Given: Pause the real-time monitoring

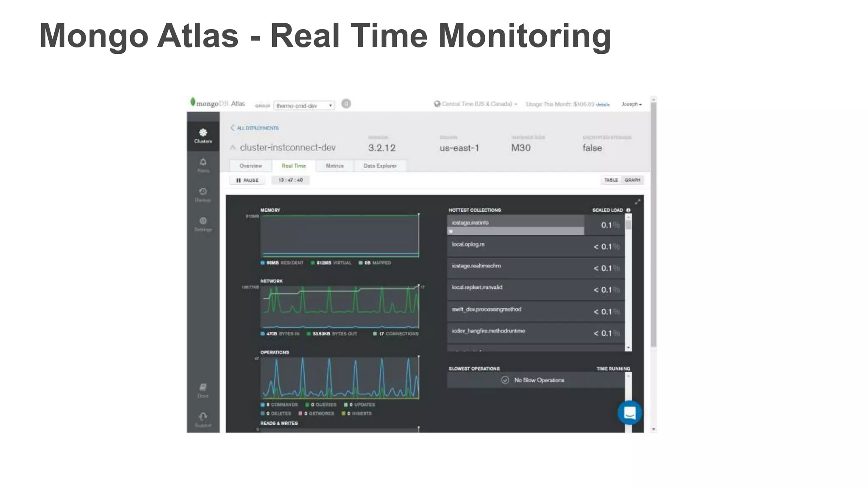Looking at the screenshot, I should tap(248, 180).
